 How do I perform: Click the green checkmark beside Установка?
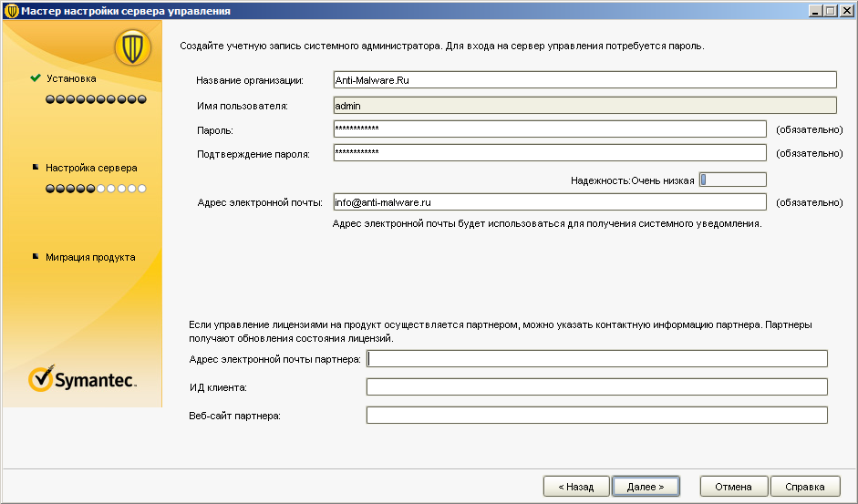36,78
